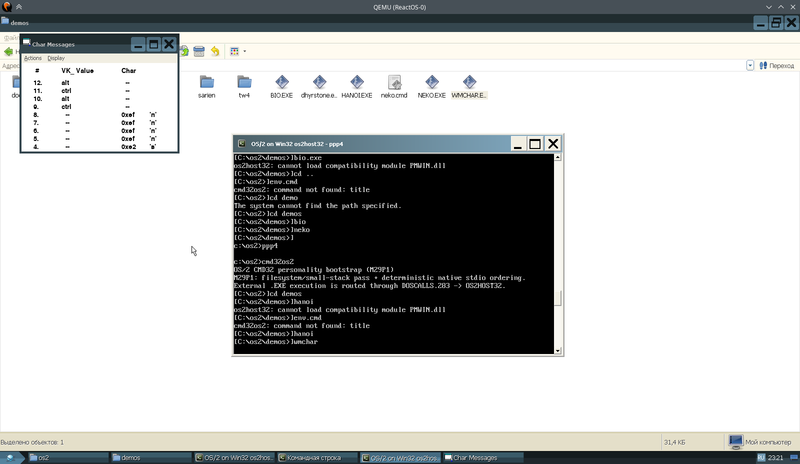Open the Display menu in Char Messages
The width and height of the screenshot is (800, 464).
pos(56,58)
